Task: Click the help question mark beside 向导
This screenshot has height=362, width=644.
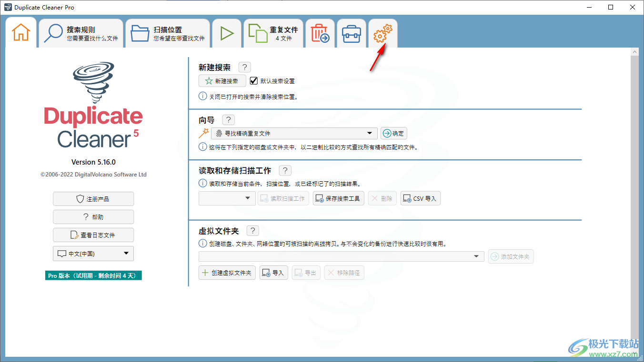Action: (x=228, y=120)
